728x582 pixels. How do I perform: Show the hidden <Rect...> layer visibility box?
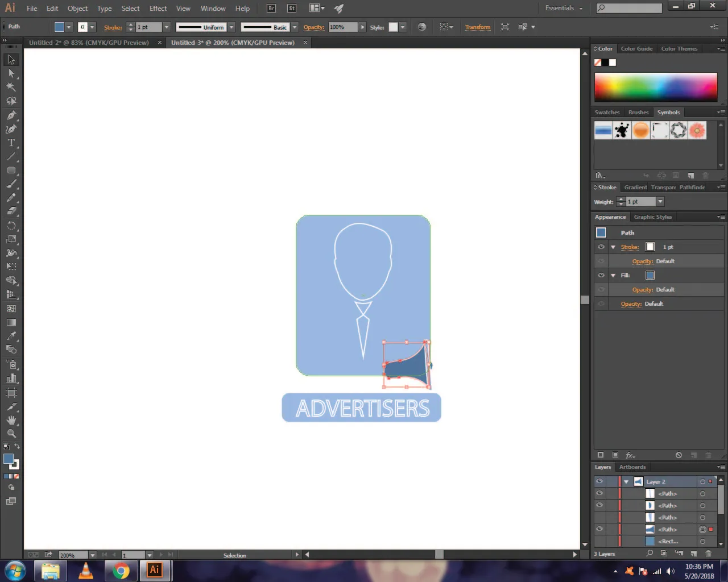click(x=599, y=541)
